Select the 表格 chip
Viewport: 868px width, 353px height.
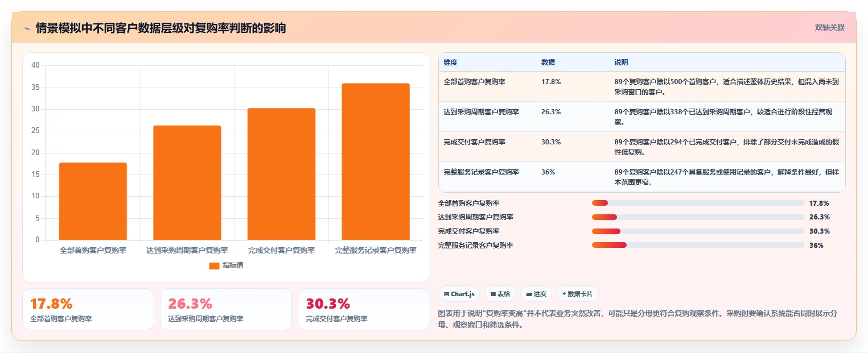pos(500,294)
